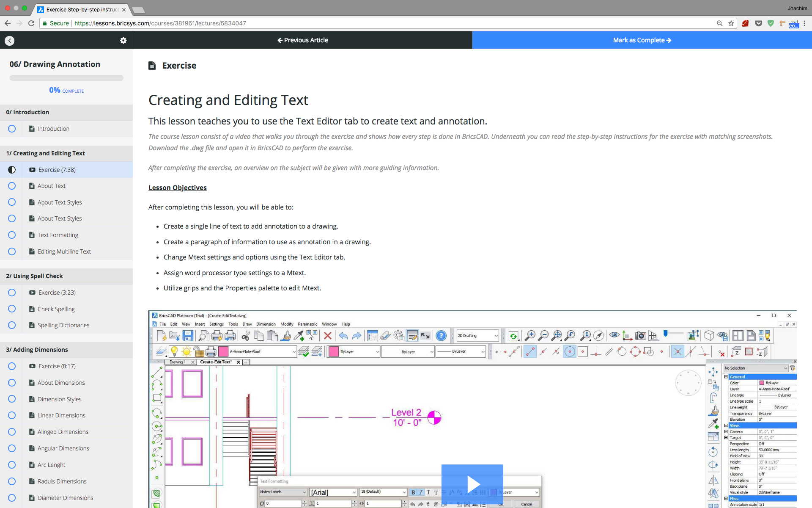812x508 pixels.
Task: Collapse the General properties section
Action: [x=726, y=377]
